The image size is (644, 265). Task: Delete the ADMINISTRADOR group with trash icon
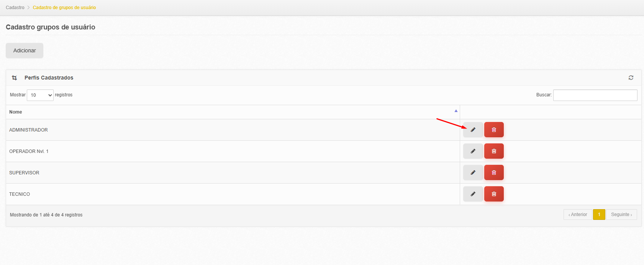[x=494, y=130]
